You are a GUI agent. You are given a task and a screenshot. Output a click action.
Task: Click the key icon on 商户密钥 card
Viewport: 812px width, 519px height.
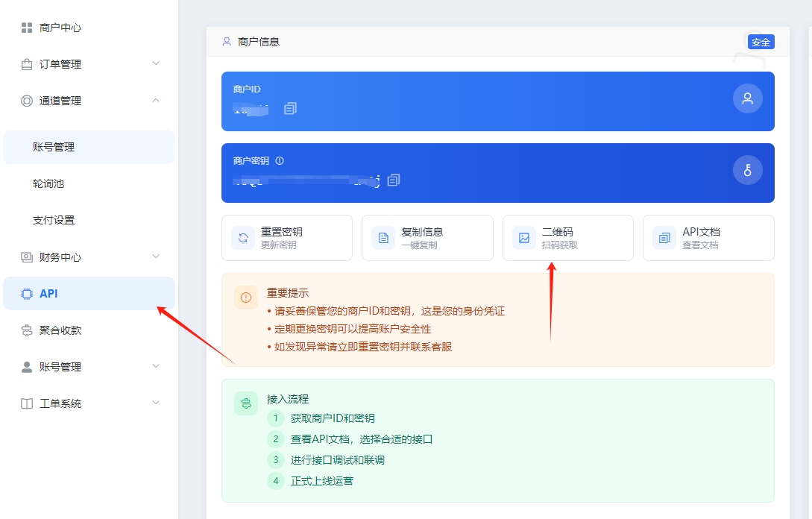(x=747, y=170)
